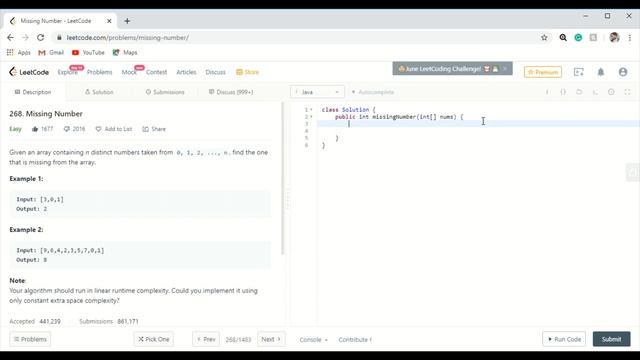Open the Java language dropdown

(317, 92)
